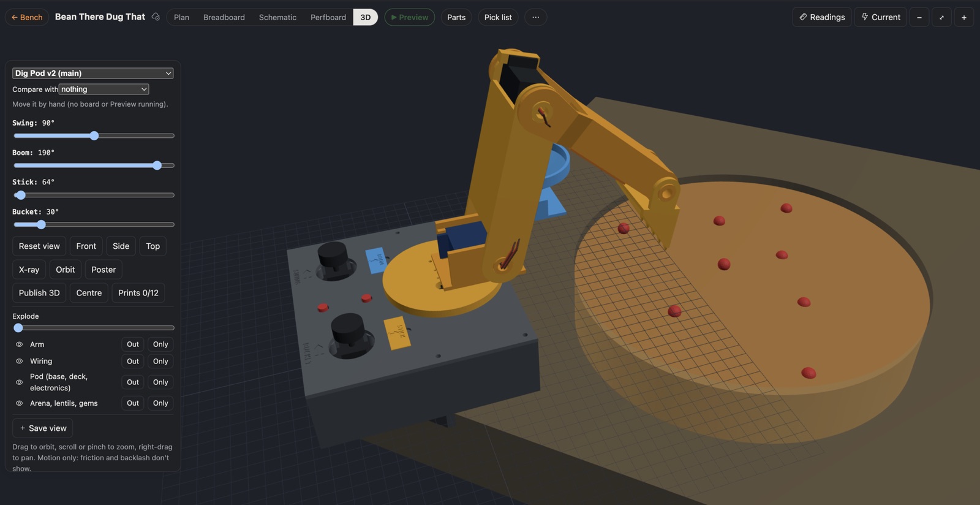Click Save view
The width and height of the screenshot is (980, 505).
[43, 428]
